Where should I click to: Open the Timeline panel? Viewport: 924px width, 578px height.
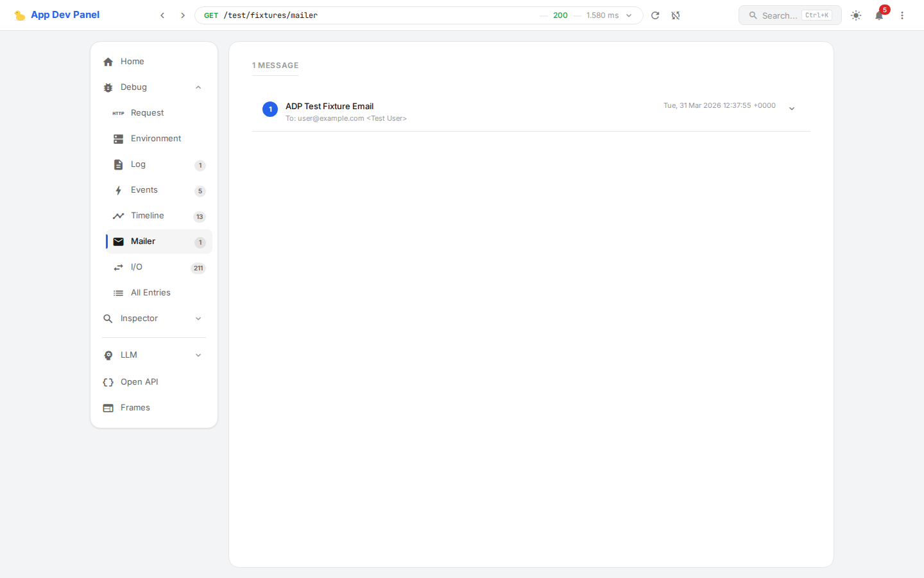(x=146, y=215)
